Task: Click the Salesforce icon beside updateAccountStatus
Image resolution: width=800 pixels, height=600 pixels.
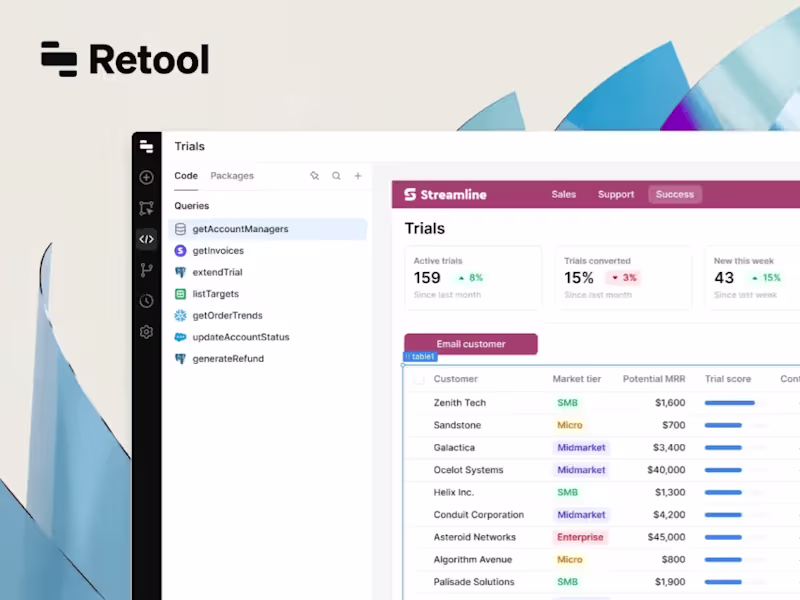Action: tap(180, 337)
